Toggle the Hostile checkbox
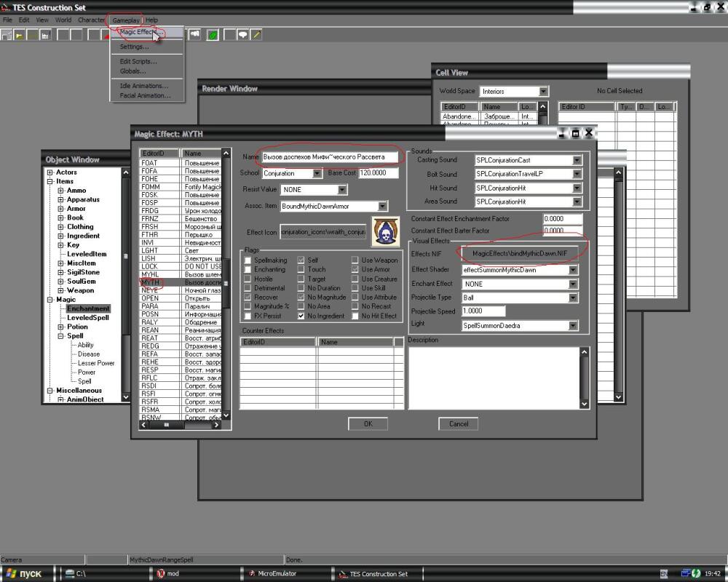The width and height of the screenshot is (728, 582). (248, 279)
